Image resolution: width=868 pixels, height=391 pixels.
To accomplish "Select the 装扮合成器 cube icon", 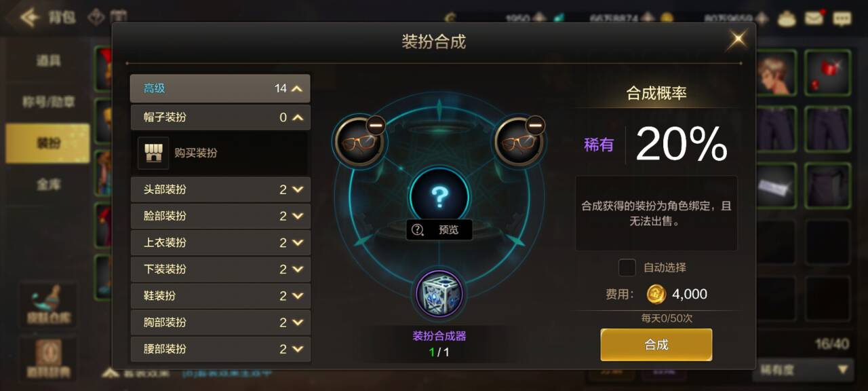I will point(439,294).
